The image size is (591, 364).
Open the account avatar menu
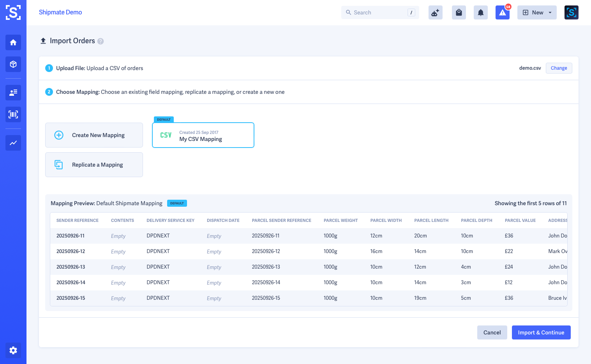(x=571, y=12)
